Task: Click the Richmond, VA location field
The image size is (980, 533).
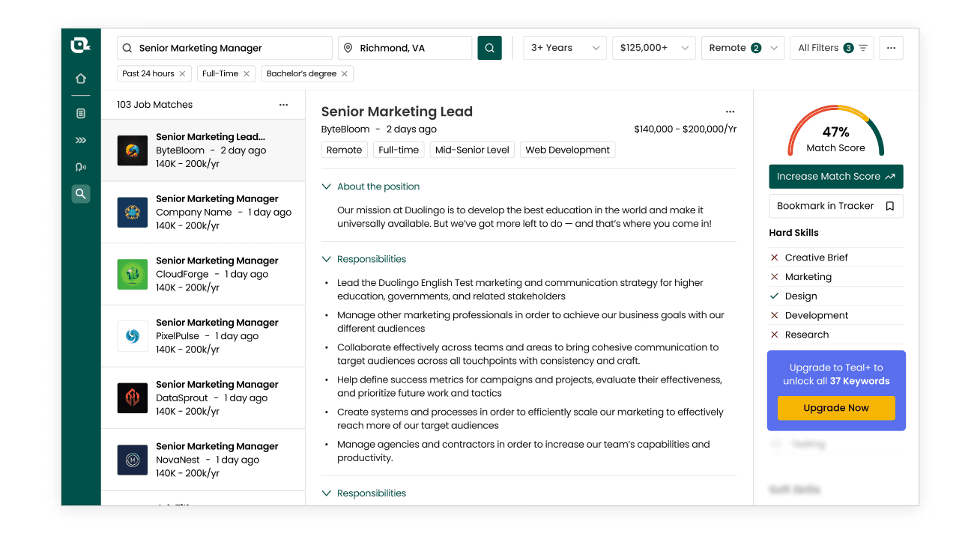Action: [x=405, y=48]
